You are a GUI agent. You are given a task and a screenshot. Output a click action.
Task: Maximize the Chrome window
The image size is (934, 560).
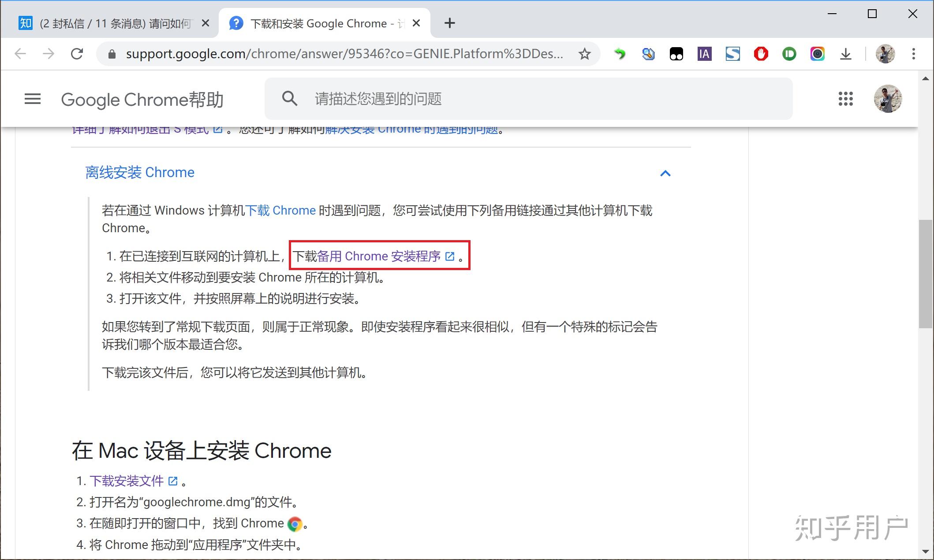point(872,14)
